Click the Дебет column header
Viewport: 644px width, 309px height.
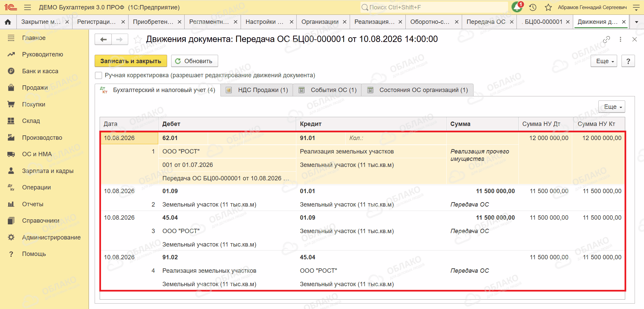pyautogui.click(x=227, y=124)
